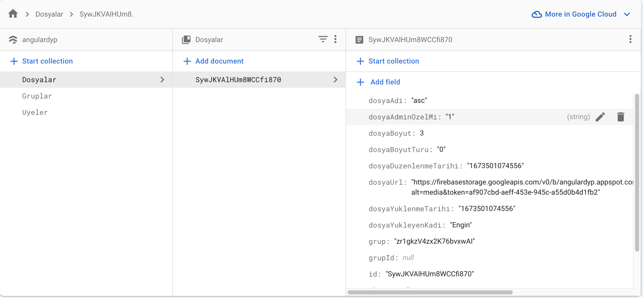
Task: Select the dosyaYuklenmeTarihi field value
Action: (487, 209)
